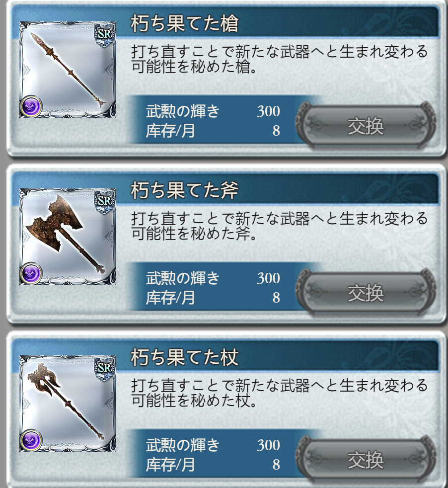Select the rusted spear weapon image
Screen dimensions: 448x488
pos(68,70)
